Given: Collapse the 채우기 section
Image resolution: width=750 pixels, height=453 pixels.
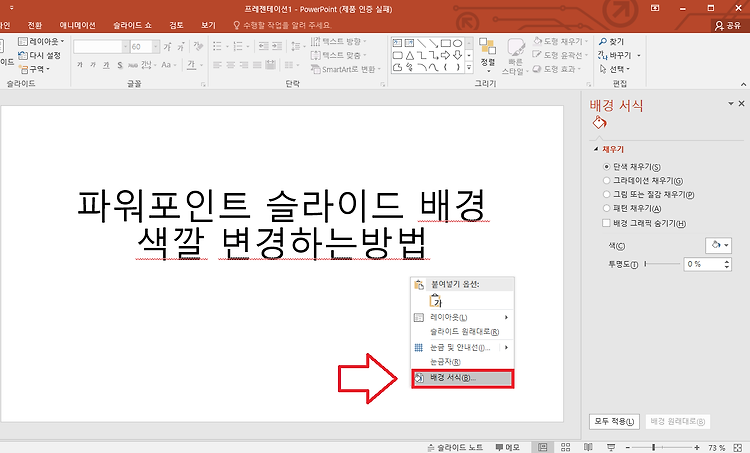Looking at the screenshot, I should point(596,149).
